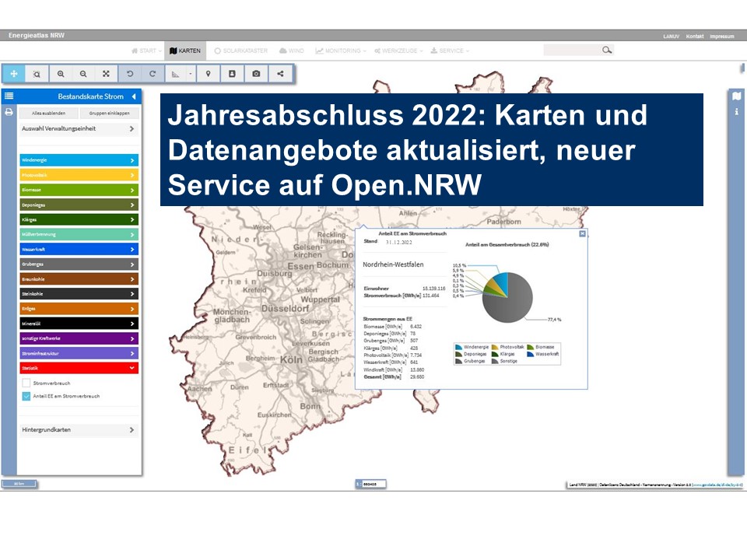Viewport: 747px width, 560px height.
Task: Expand the Grubengas layer group
Action: pos(79,264)
